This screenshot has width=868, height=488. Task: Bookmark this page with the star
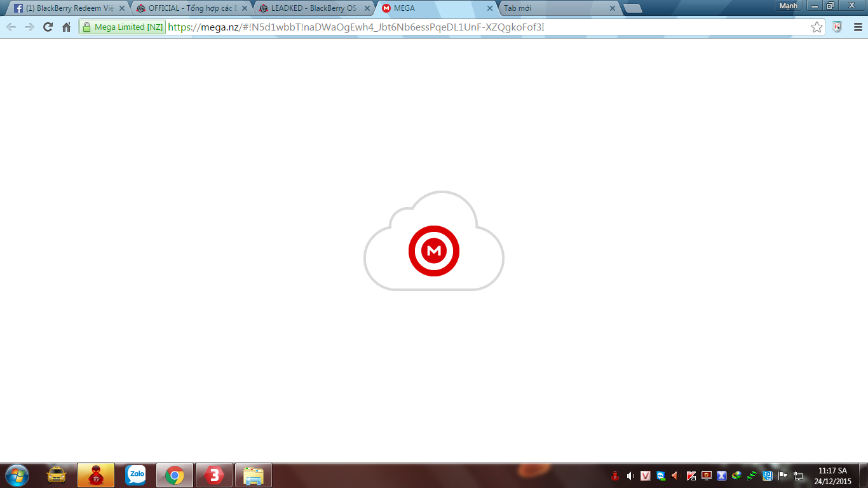[x=817, y=27]
